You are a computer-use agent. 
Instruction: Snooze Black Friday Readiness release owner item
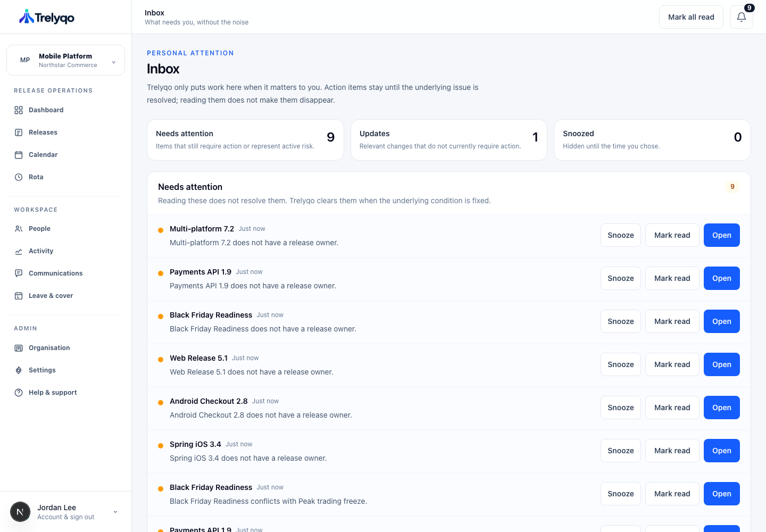coord(621,321)
